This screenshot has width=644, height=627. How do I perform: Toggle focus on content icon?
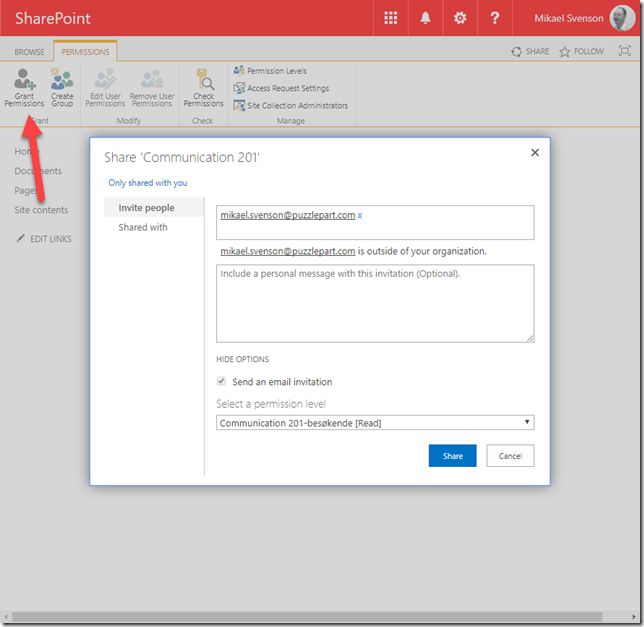click(625, 51)
